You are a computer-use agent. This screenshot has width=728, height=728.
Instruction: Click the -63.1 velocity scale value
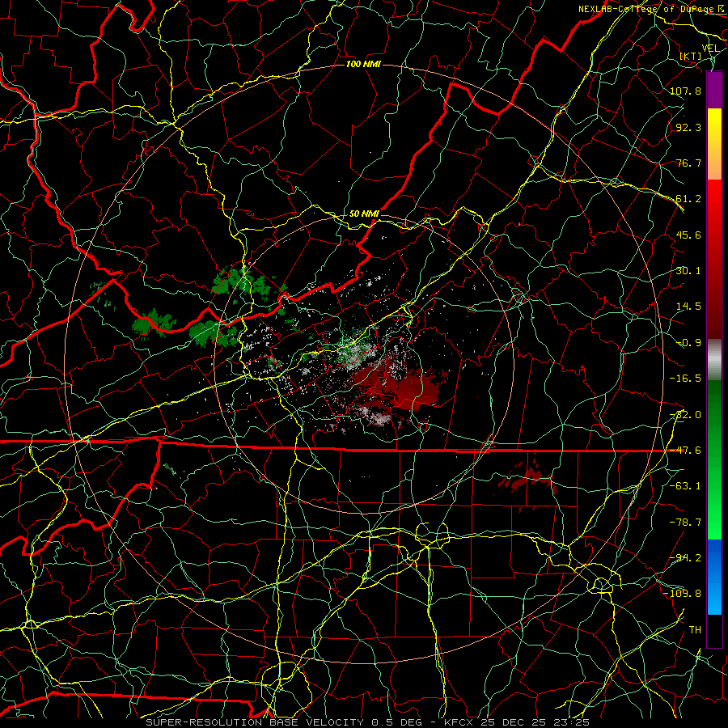pos(685,486)
